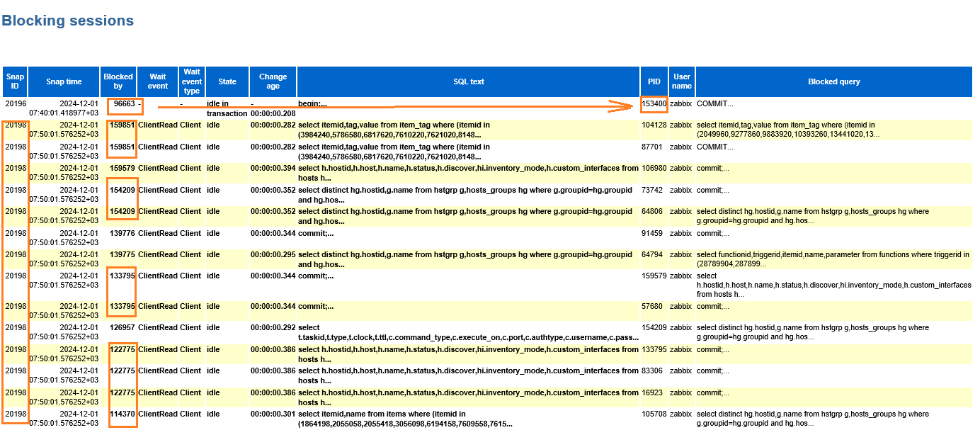The height and width of the screenshot is (430, 980).
Task: Click the "SQL text" column header
Action: [x=469, y=81]
